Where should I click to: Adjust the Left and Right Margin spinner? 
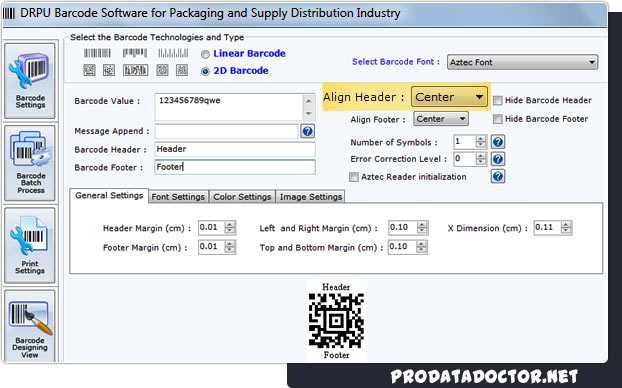tap(422, 227)
